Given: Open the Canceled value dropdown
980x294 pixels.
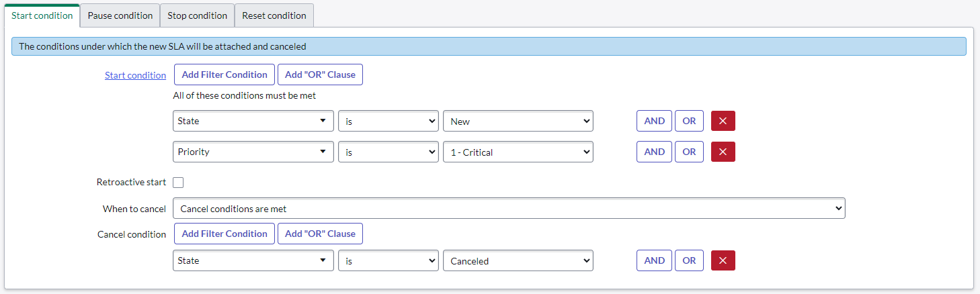Looking at the screenshot, I should point(518,260).
